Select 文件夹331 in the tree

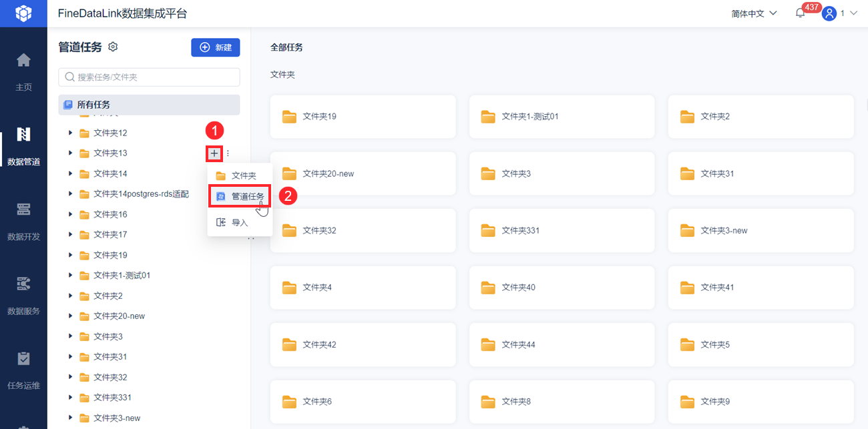tap(113, 398)
